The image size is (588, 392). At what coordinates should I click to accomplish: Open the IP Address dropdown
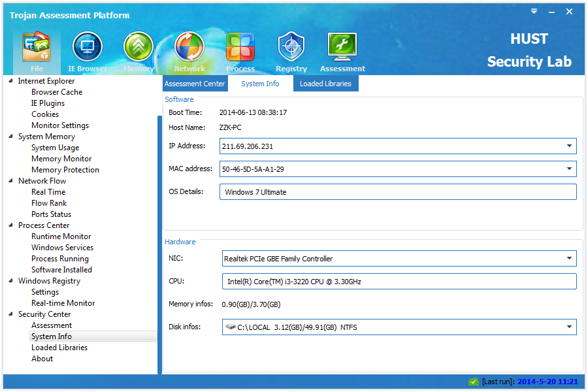[x=569, y=146]
